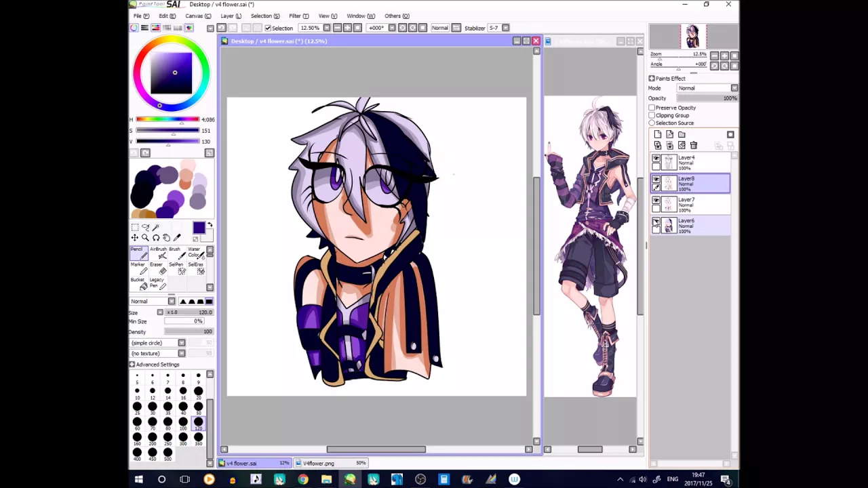This screenshot has width=868, height=488.
Task: Select the flat square brush edge shape
Action: [x=209, y=301]
